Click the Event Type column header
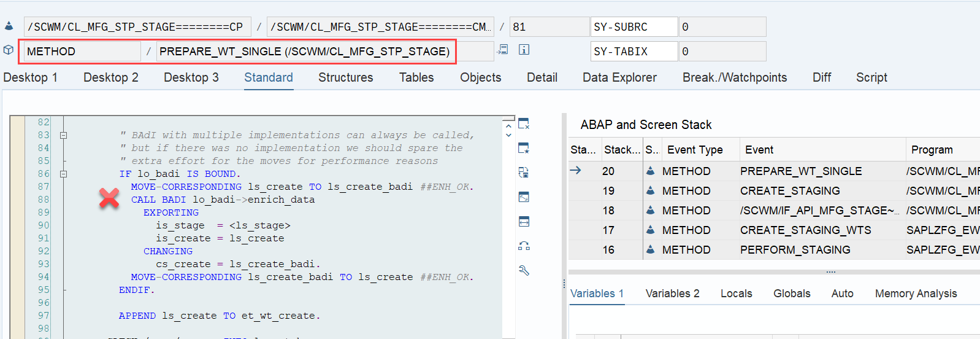This screenshot has height=339, width=980. pyautogui.click(x=695, y=150)
